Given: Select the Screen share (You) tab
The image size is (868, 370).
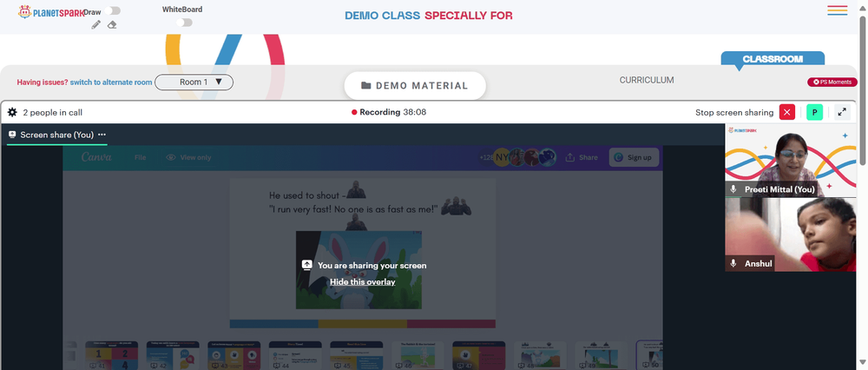Looking at the screenshot, I should click(x=56, y=135).
